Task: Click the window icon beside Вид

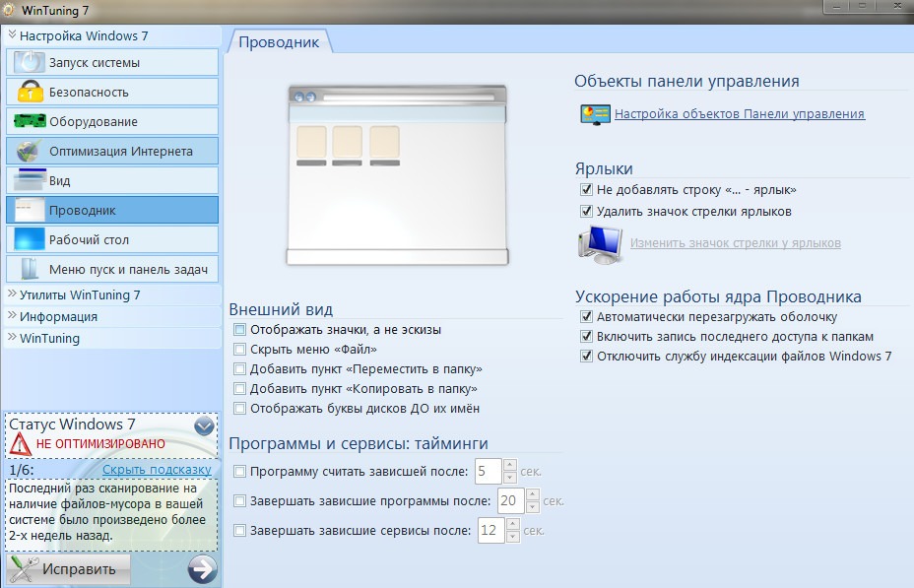Action: click(x=30, y=180)
